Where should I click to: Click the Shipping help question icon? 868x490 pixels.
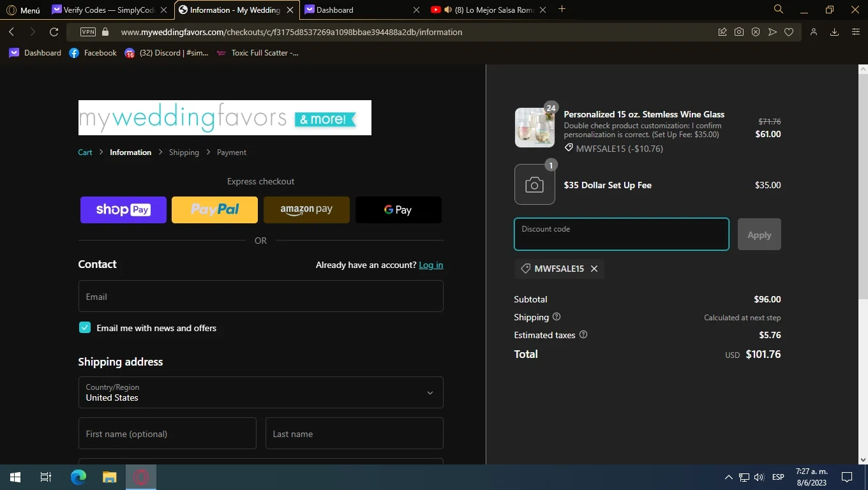pos(557,316)
